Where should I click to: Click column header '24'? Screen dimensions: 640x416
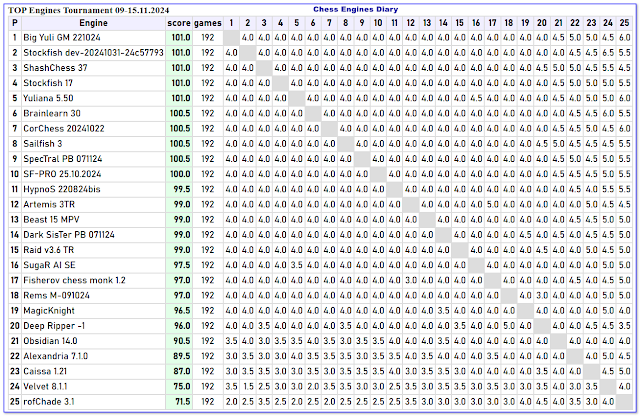(x=608, y=23)
